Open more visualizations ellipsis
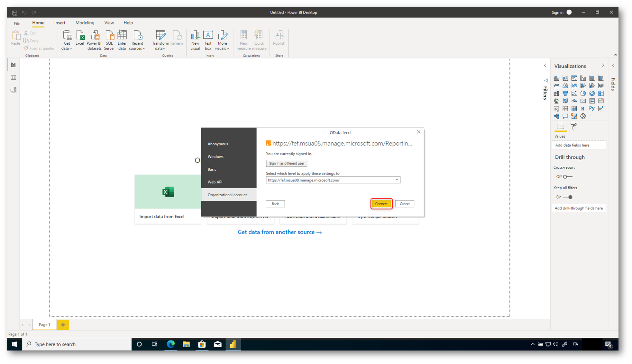The image size is (632, 364). click(592, 116)
